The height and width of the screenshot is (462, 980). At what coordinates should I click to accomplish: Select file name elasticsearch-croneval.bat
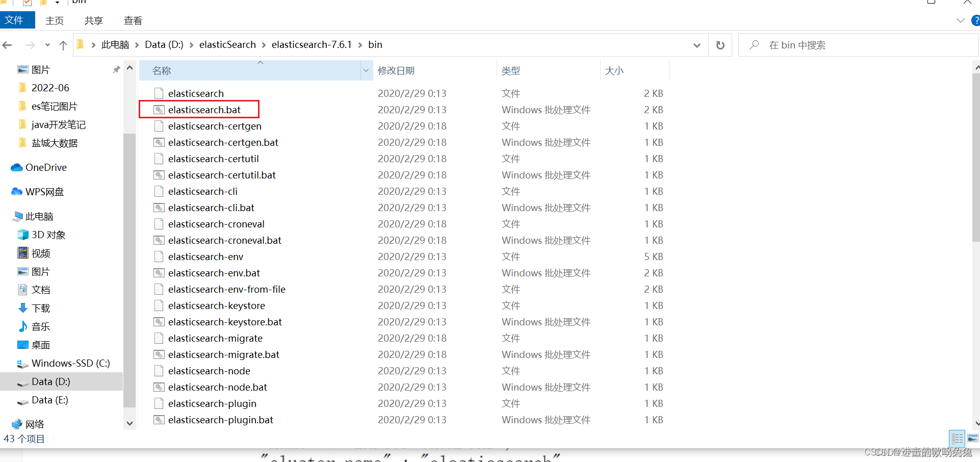pyautogui.click(x=225, y=240)
